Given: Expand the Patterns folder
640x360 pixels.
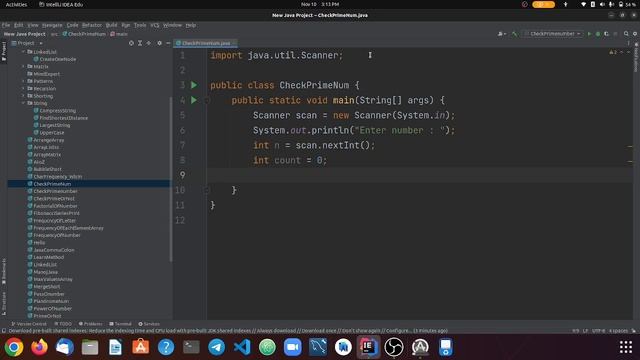Looking at the screenshot, I should [x=23, y=81].
